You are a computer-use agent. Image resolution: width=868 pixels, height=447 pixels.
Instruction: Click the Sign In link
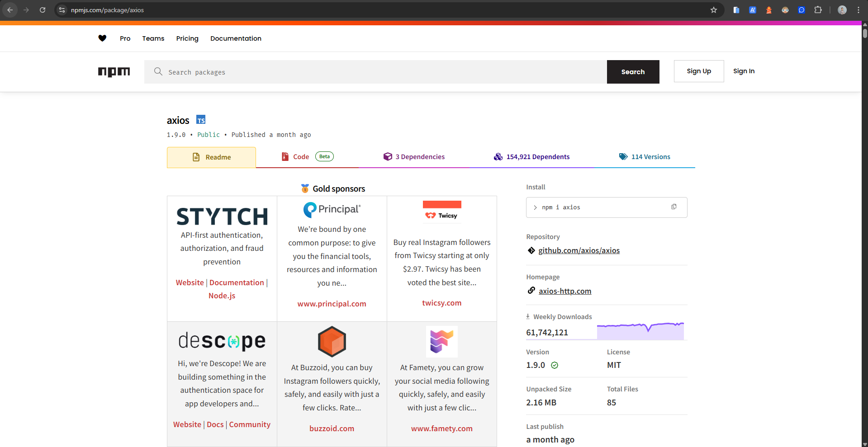coord(744,71)
